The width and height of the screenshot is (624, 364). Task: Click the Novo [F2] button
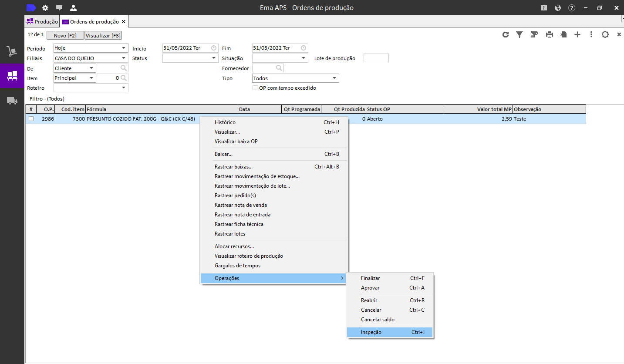[65, 36]
